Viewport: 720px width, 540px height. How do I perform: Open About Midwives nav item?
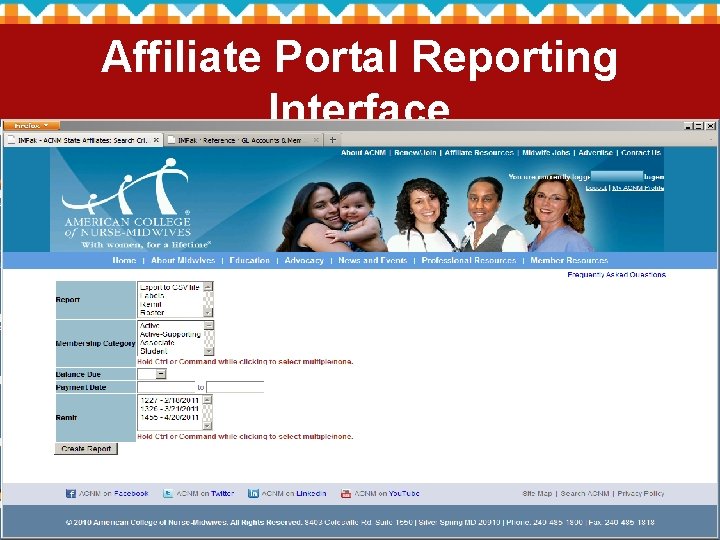(x=183, y=260)
